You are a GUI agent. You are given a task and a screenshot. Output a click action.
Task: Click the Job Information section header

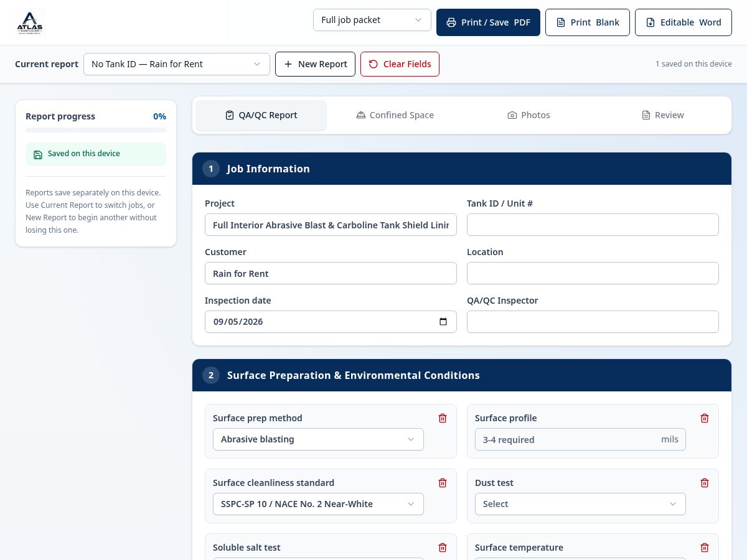[462, 169]
